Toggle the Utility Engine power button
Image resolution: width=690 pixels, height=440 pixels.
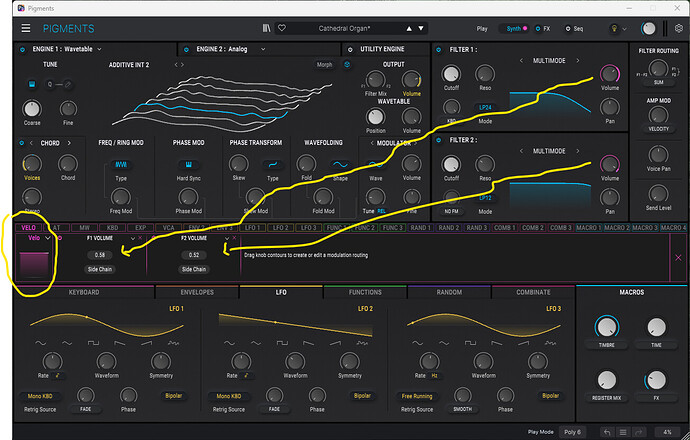pos(350,49)
